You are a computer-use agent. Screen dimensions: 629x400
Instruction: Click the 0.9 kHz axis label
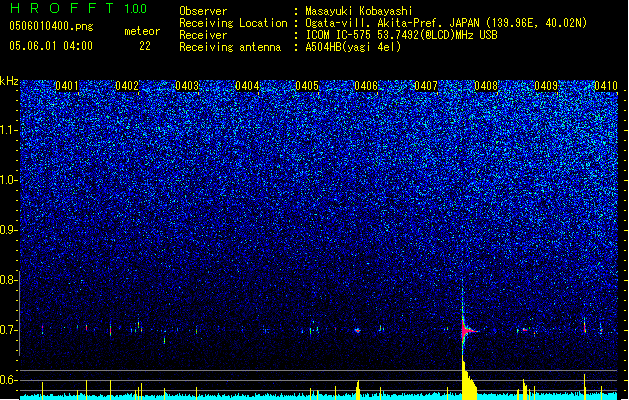tap(9, 230)
